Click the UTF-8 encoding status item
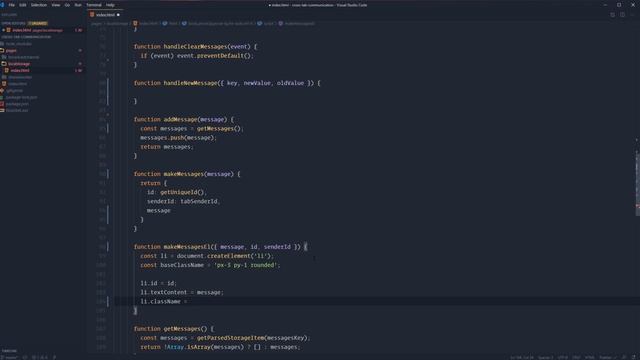This screenshot has width=640, height=360. pos(563,358)
